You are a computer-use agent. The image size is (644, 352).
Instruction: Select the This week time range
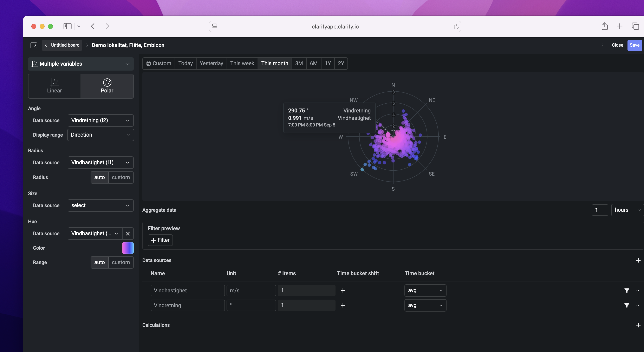[242, 63]
